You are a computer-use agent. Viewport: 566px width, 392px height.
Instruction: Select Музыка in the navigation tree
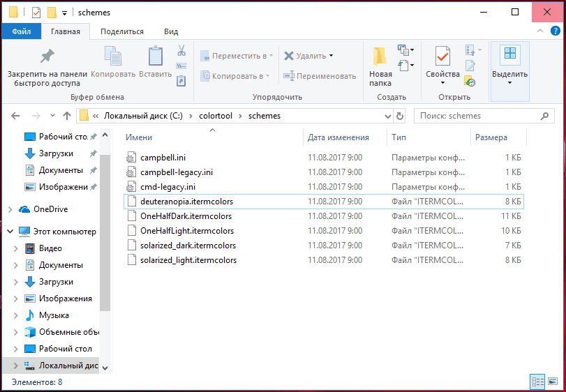[x=54, y=315]
